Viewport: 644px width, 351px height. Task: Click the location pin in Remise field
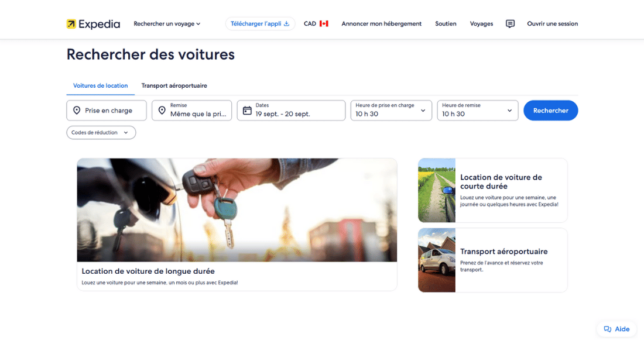pos(162,111)
